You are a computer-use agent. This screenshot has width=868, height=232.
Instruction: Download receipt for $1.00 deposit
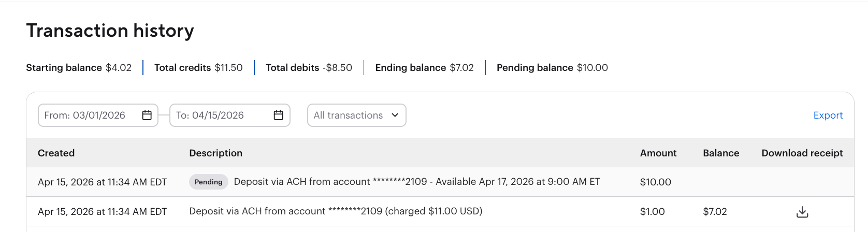(x=802, y=212)
